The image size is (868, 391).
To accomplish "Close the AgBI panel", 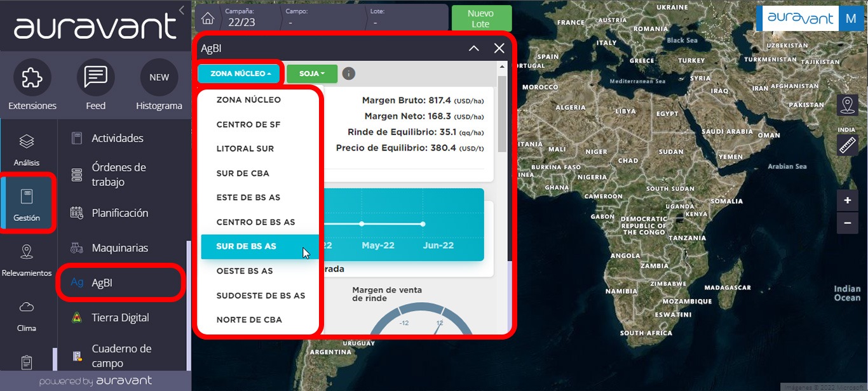I will [x=499, y=48].
